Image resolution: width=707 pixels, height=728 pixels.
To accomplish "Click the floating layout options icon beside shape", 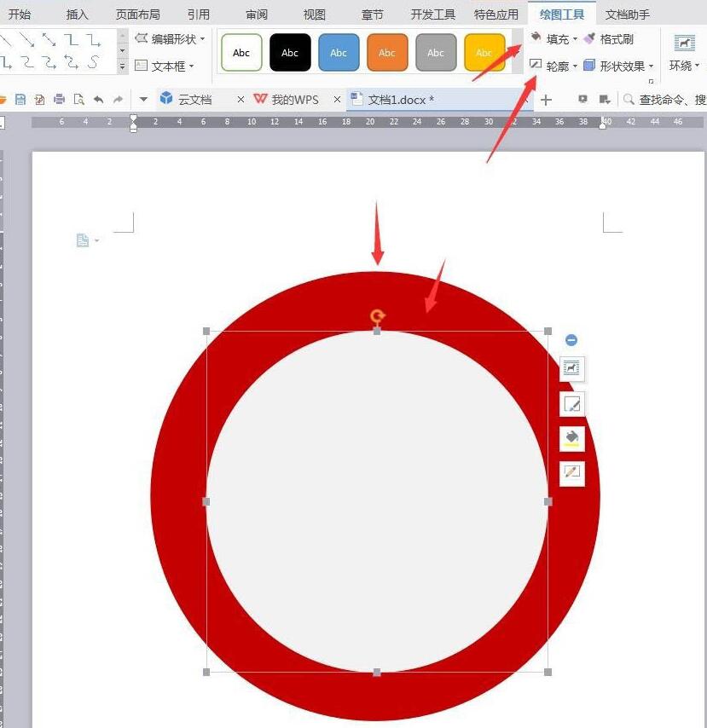I will (x=571, y=368).
